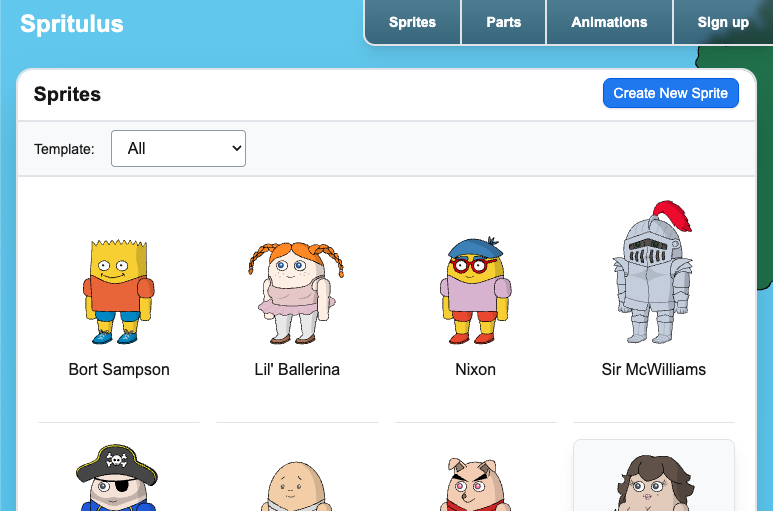Open the pirate sprite with eyepatch
773x511 pixels.
pos(118,479)
